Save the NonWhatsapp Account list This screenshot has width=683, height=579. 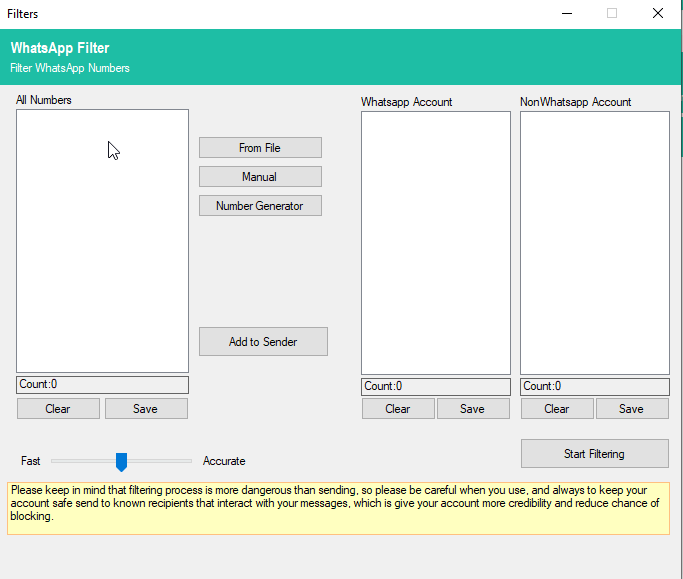click(632, 408)
